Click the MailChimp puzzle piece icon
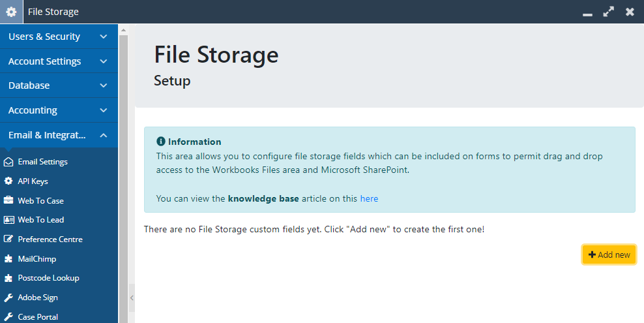Image resolution: width=644 pixels, height=323 pixels. (x=8, y=258)
